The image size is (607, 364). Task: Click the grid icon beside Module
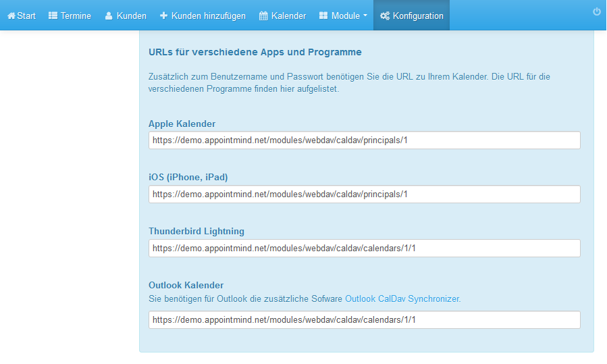click(x=323, y=16)
